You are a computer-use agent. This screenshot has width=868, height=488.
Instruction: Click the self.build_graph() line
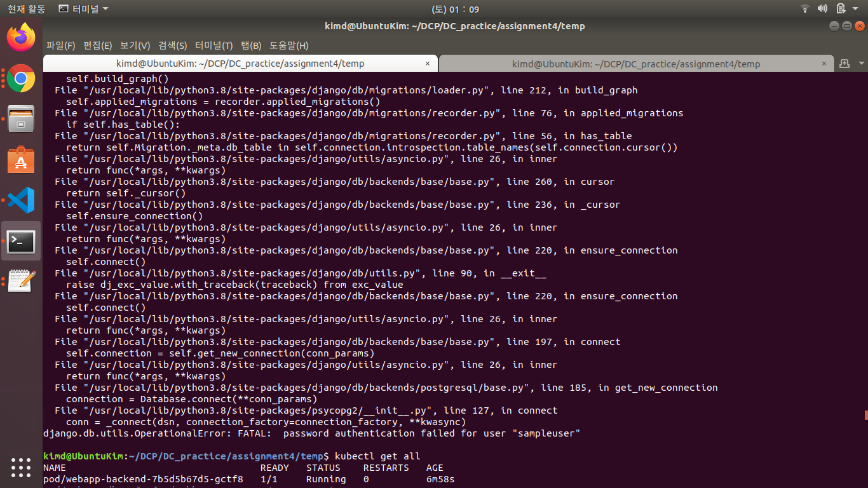coord(118,79)
